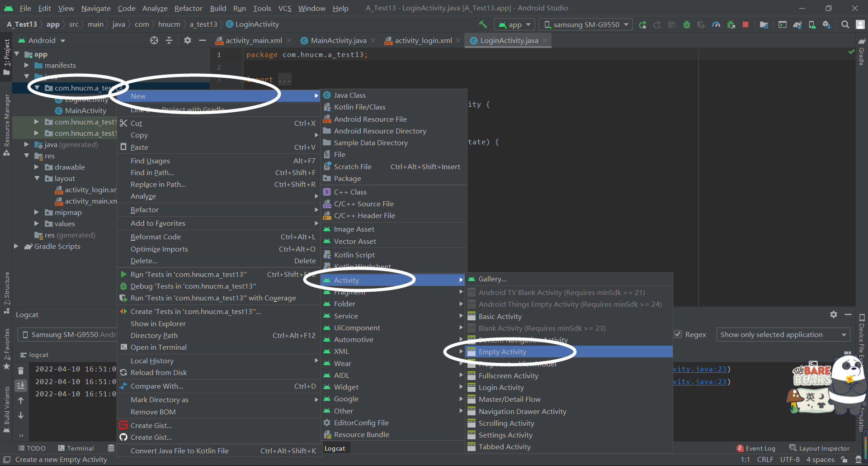Open the Resource Manager side tab

[x=7, y=124]
